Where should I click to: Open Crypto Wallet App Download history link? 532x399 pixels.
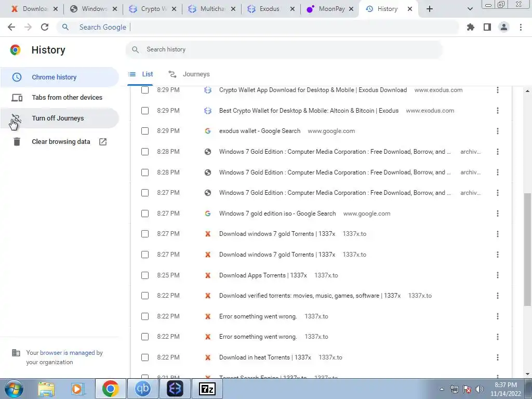tap(313, 90)
